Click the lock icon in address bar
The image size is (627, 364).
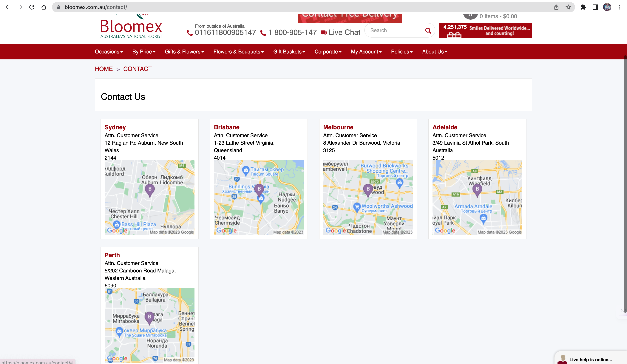(59, 7)
